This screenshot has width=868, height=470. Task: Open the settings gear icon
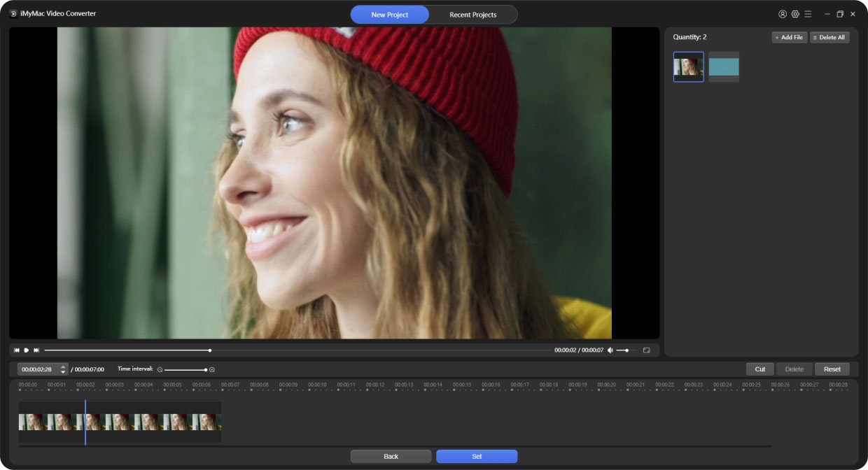click(795, 14)
